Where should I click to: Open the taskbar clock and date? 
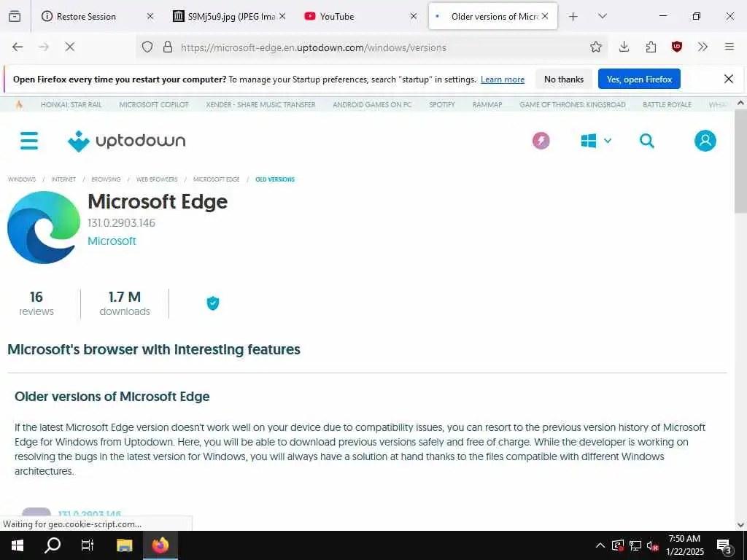click(x=684, y=545)
